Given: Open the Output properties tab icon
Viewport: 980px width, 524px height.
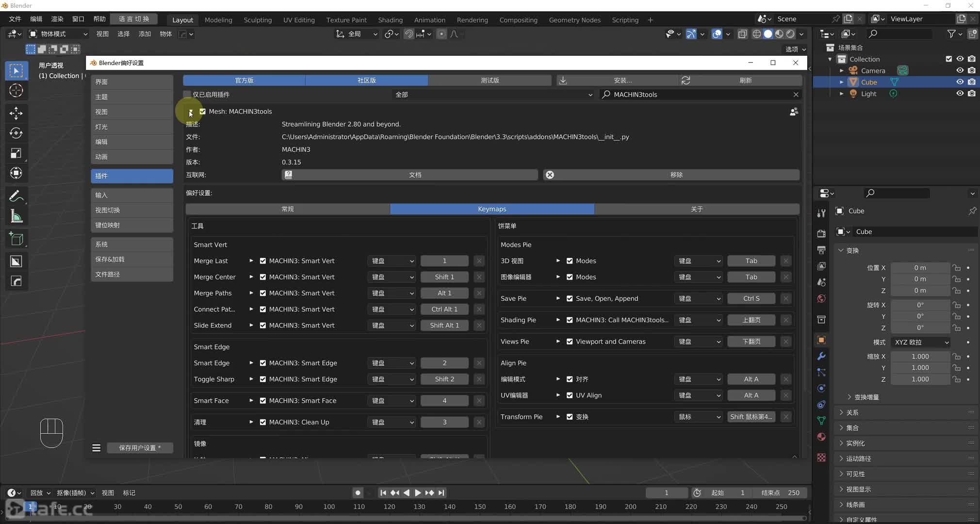Looking at the screenshot, I should tap(821, 250).
